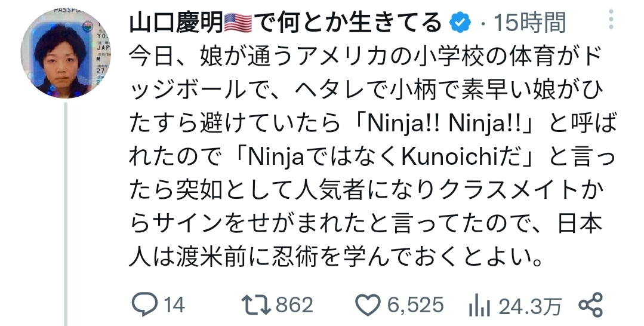Image resolution: width=644 pixels, height=326 pixels.
Task: Click the like count 6,525
Action: (415, 306)
